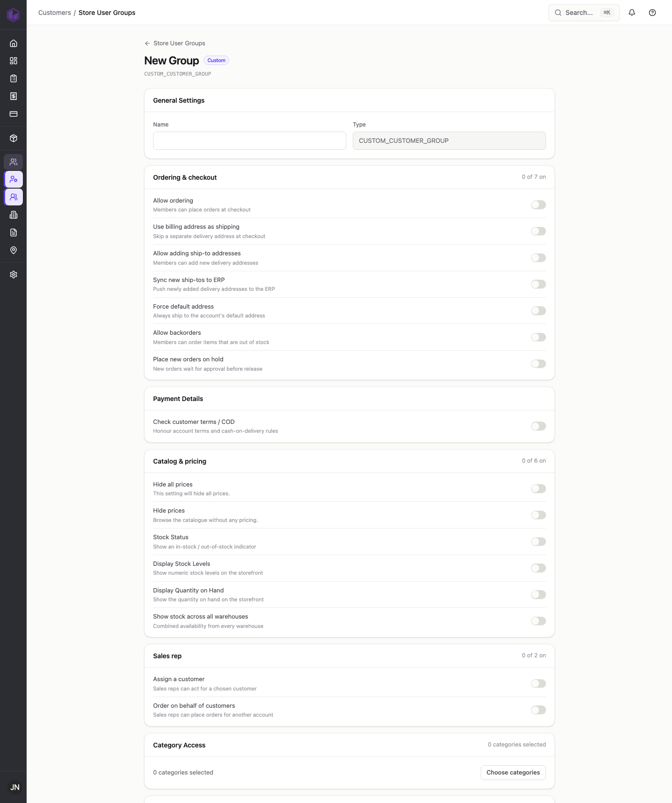Open the office building icon in sidebar
Viewport: 672px width, 803px height.
14,215
